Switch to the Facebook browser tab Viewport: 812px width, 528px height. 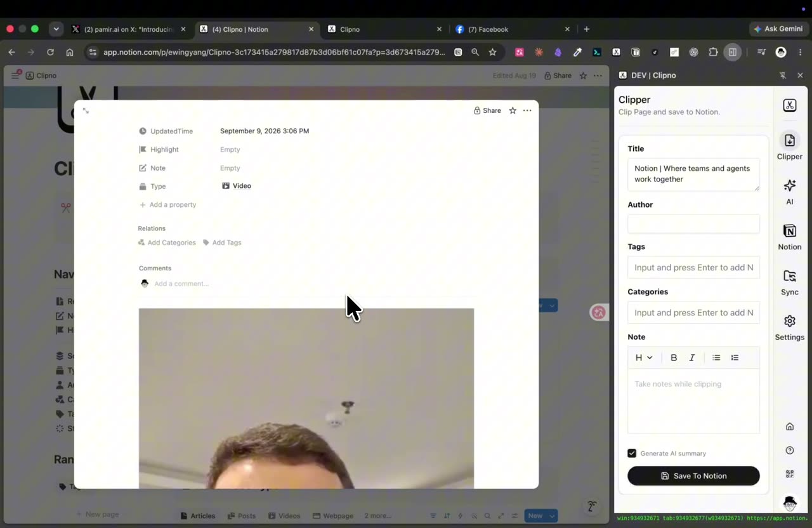pyautogui.click(x=513, y=29)
